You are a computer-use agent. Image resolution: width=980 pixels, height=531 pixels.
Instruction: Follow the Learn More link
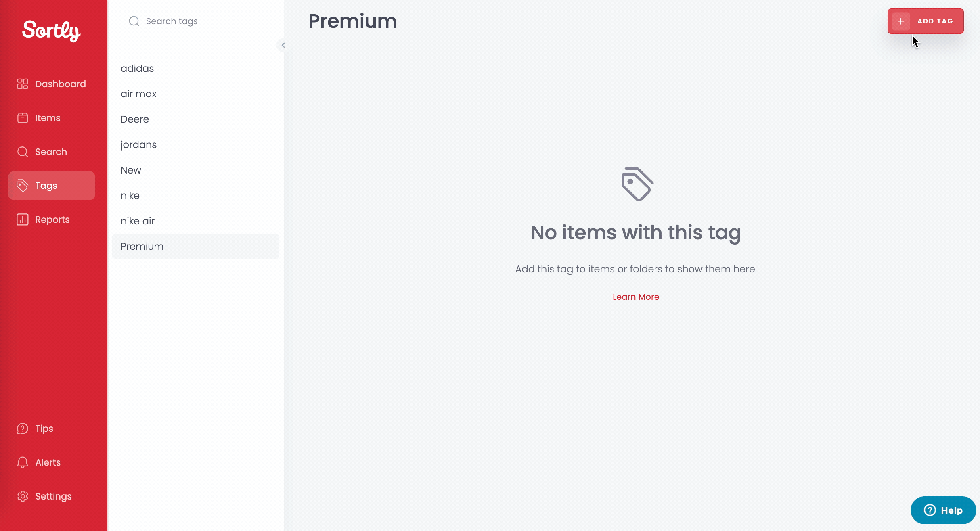(x=636, y=297)
